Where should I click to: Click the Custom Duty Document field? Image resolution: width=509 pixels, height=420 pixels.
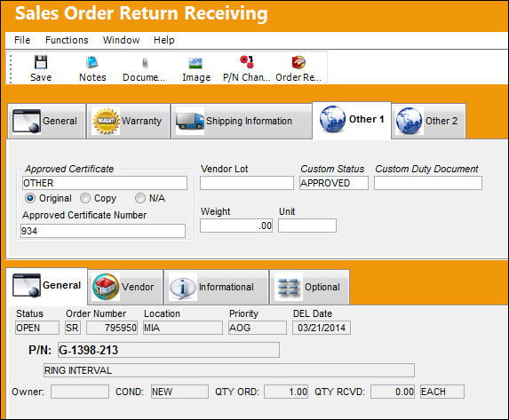click(x=428, y=183)
